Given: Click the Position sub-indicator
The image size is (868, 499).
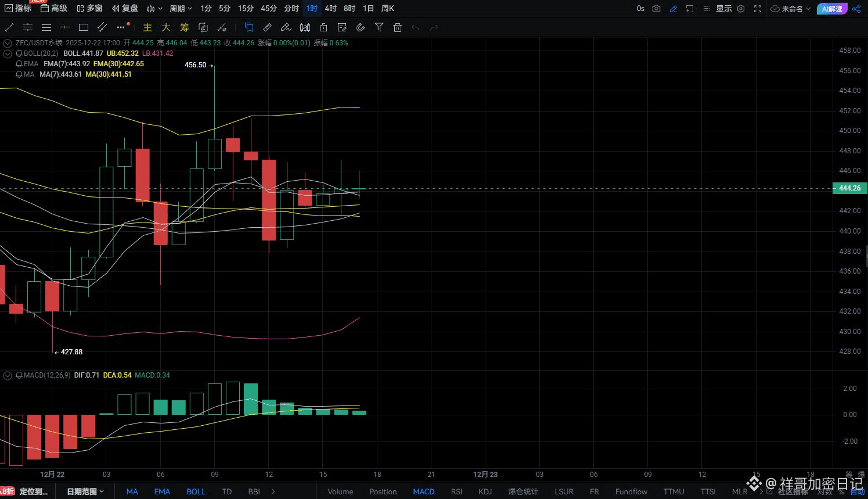Looking at the screenshot, I should 383,491.
